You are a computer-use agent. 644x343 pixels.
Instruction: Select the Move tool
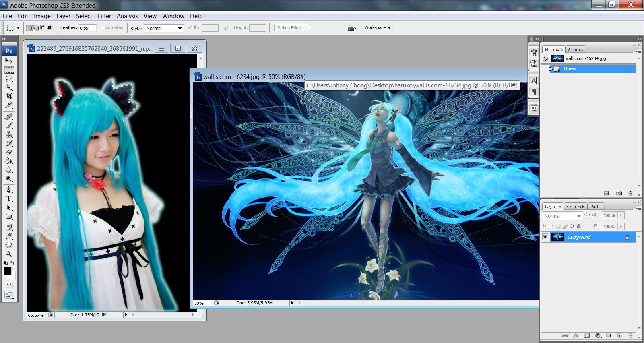click(9, 61)
